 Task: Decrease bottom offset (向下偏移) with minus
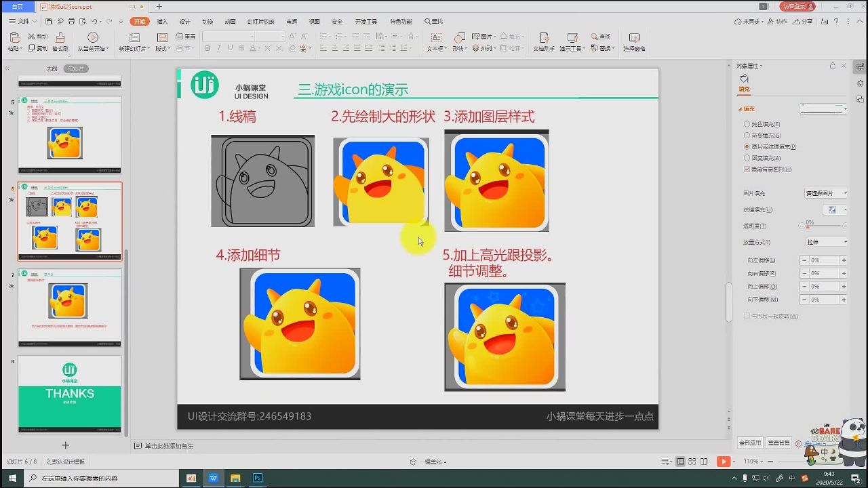[804, 300]
